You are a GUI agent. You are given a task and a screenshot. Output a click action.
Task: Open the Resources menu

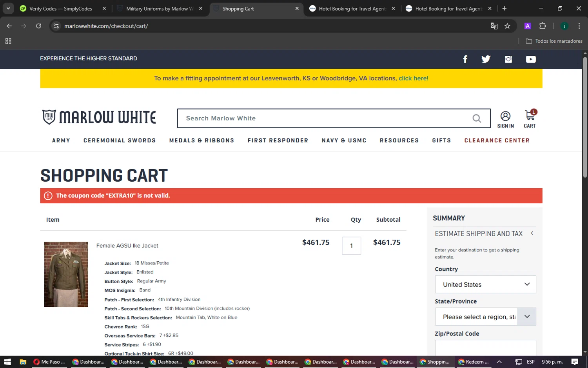tap(399, 140)
